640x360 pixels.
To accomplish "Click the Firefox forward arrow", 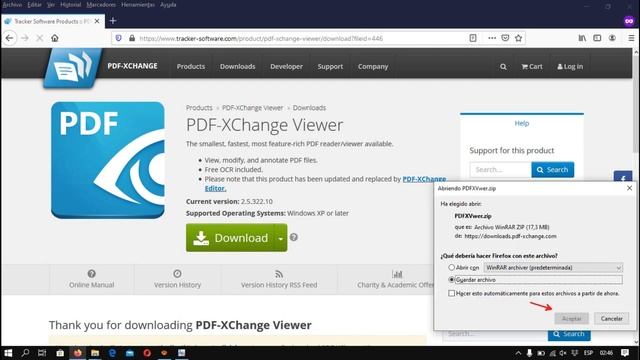I will coord(24,38).
